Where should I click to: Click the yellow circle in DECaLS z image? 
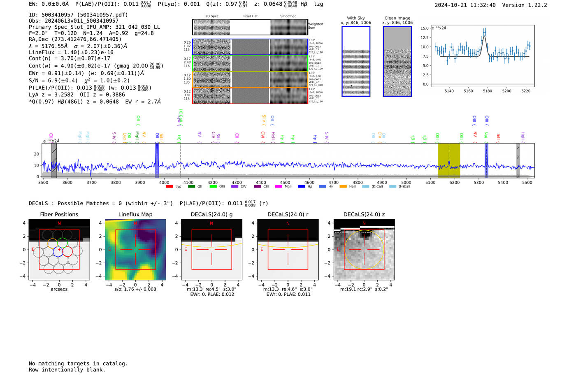[364, 249]
